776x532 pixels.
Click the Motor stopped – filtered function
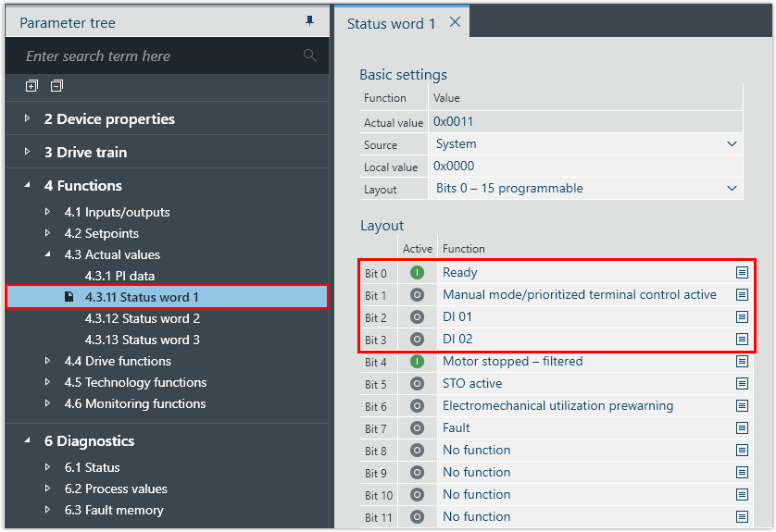coord(512,362)
